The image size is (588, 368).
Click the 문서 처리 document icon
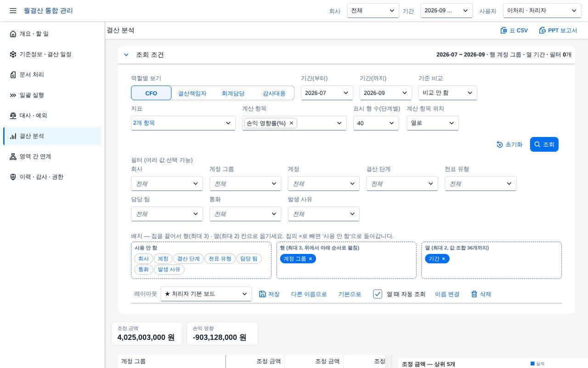(13, 75)
